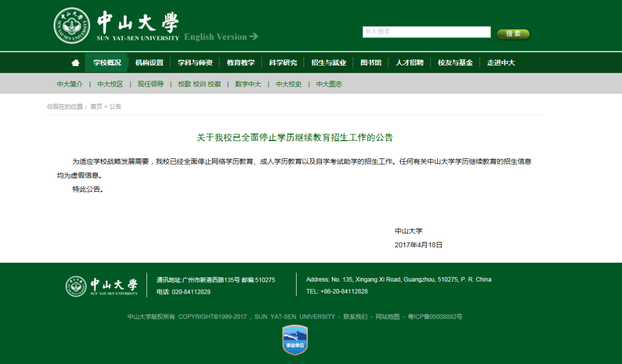Screen dimensions: 622x364
Task: Open the home icon in navigation bar
Action: pos(75,63)
